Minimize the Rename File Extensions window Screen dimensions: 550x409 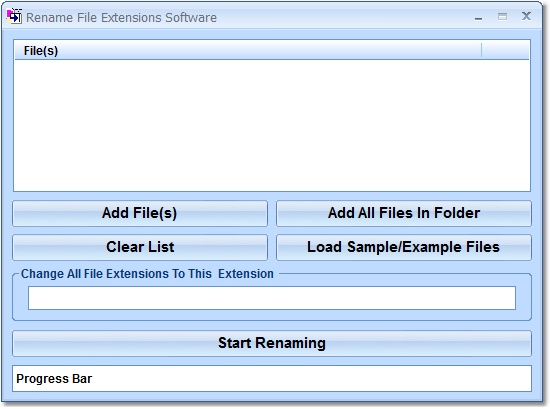[478, 18]
